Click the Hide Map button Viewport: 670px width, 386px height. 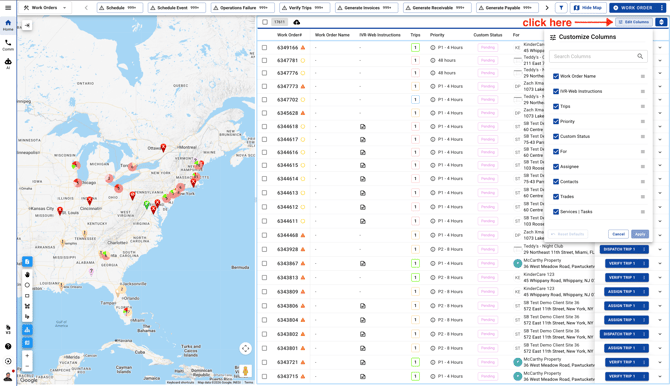click(588, 8)
